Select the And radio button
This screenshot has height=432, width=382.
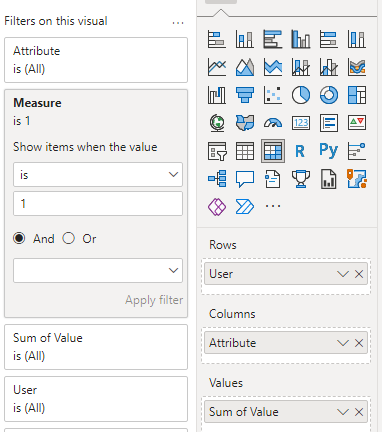[x=19, y=238]
